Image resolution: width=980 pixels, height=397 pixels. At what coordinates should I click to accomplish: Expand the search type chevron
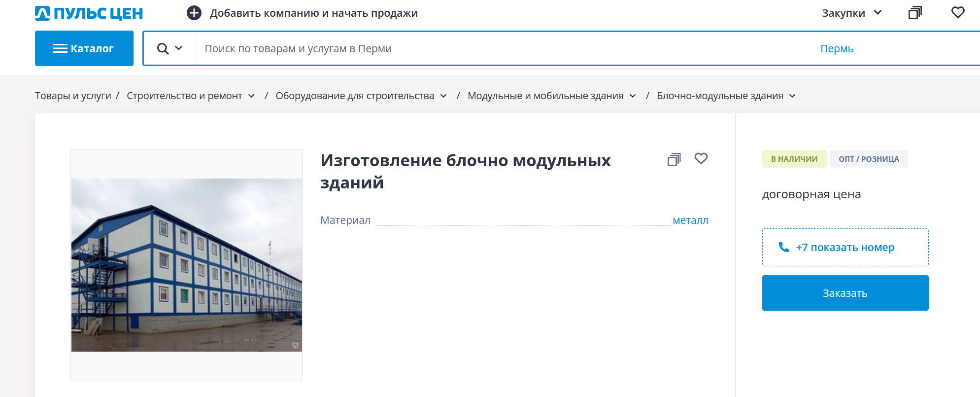[x=179, y=48]
